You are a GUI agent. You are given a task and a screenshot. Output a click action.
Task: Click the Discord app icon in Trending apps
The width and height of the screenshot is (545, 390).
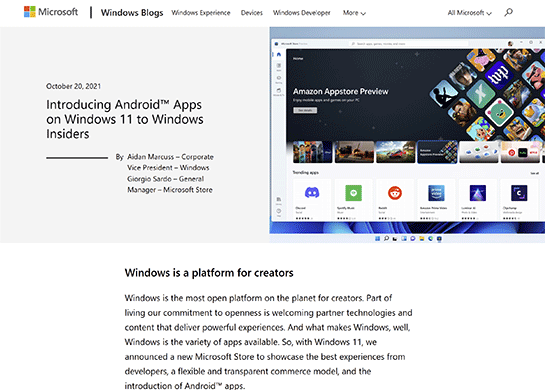(x=312, y=193)
